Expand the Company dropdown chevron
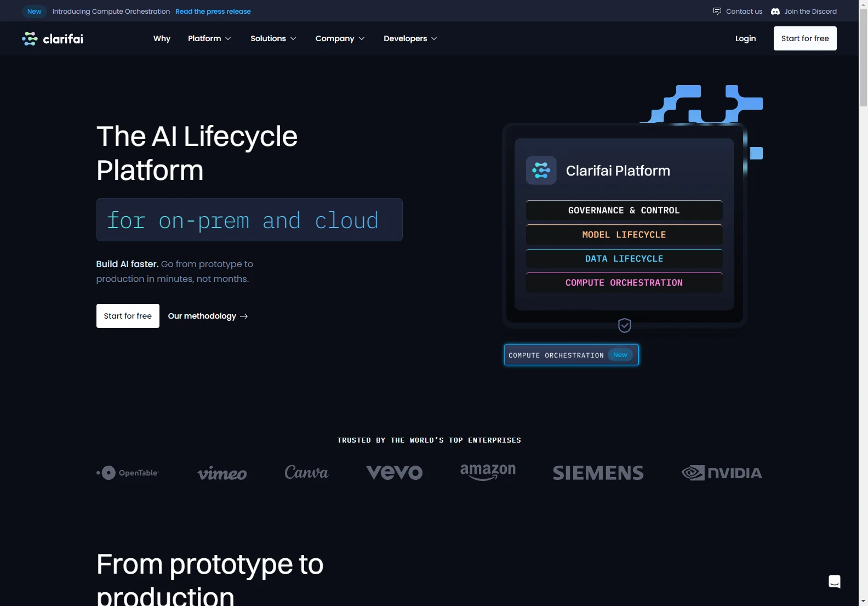868x606 pixels. click(x=362, y=38)
